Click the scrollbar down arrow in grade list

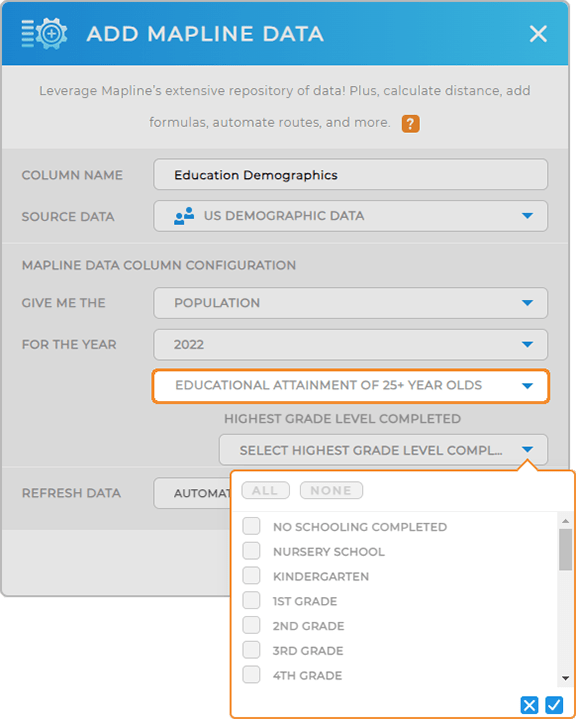point(565,678)
